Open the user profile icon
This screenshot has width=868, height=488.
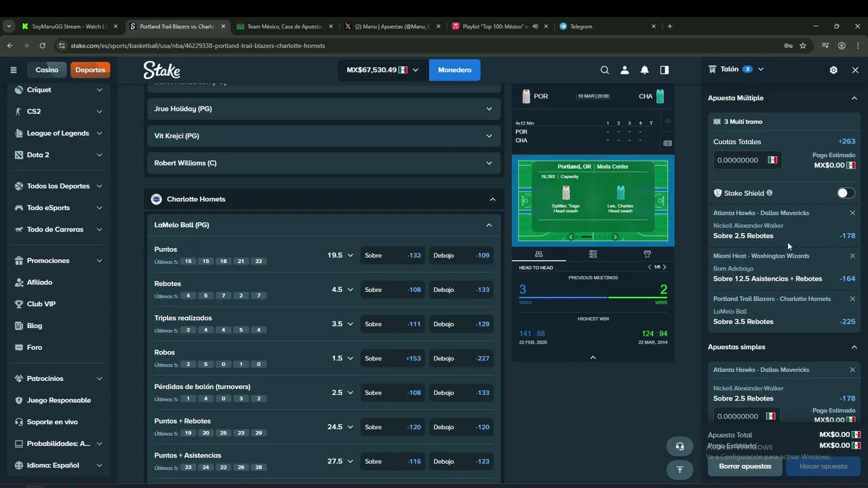(x=625, y=70)
